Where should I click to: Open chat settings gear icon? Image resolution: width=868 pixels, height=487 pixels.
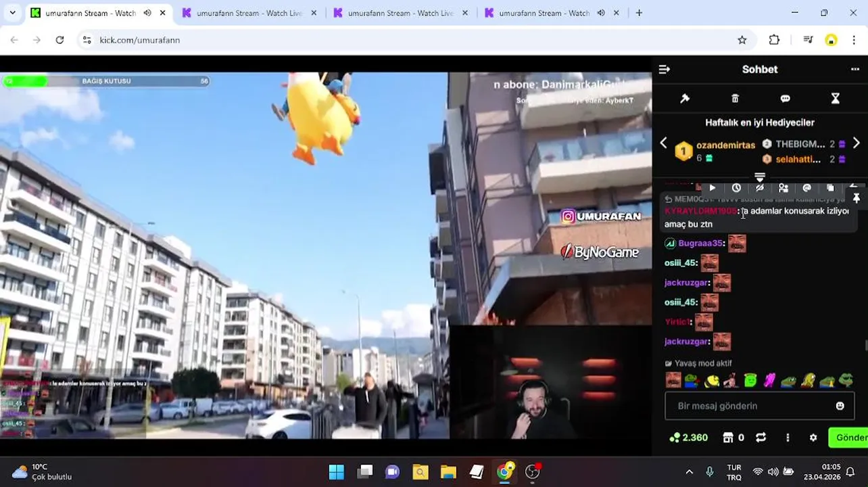click(813, 438)
